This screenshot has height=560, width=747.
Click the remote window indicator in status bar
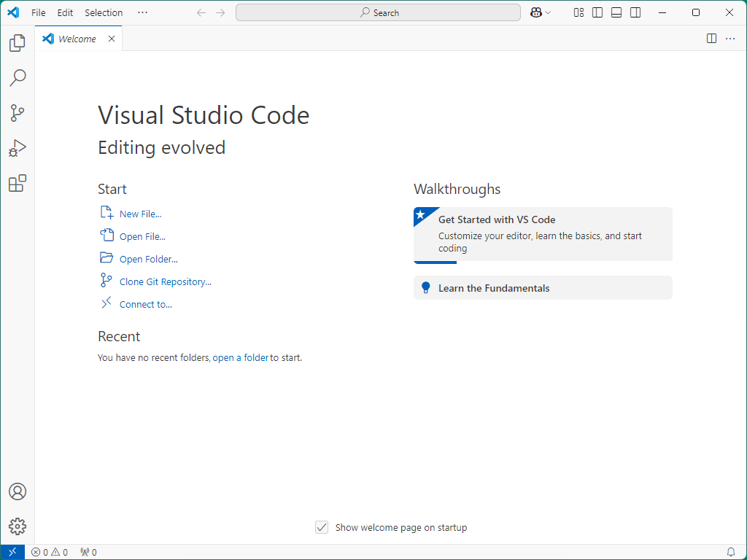click(x=12, y=552)
